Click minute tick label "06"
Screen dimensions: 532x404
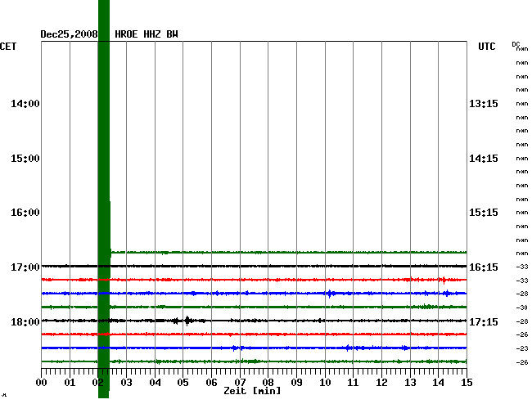click(211, 383)
